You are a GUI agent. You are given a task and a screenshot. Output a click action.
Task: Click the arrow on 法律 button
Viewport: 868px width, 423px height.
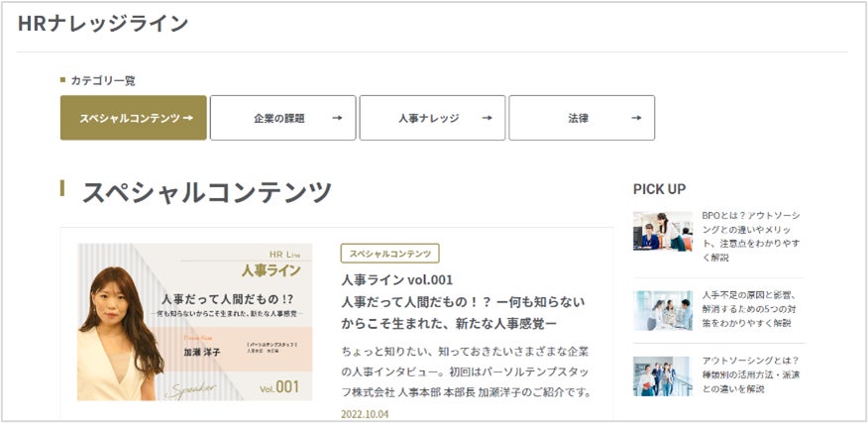tap(635, 118)
